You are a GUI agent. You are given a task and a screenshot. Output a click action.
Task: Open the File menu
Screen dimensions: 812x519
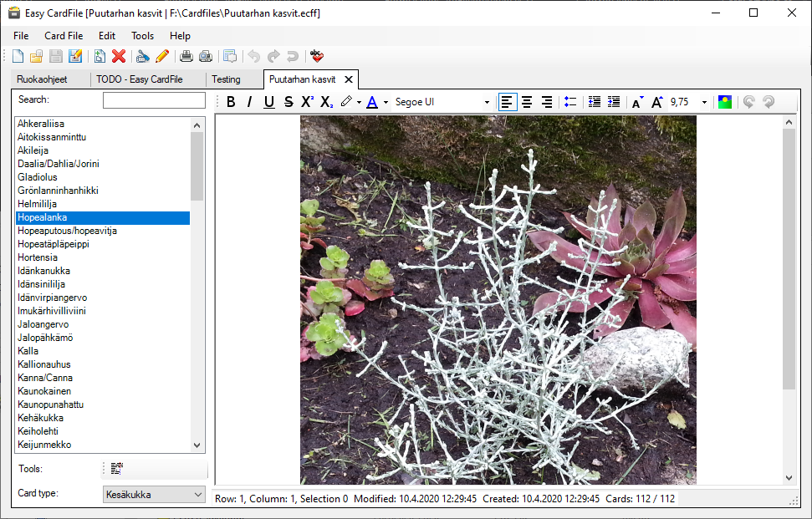pos(21,36)
